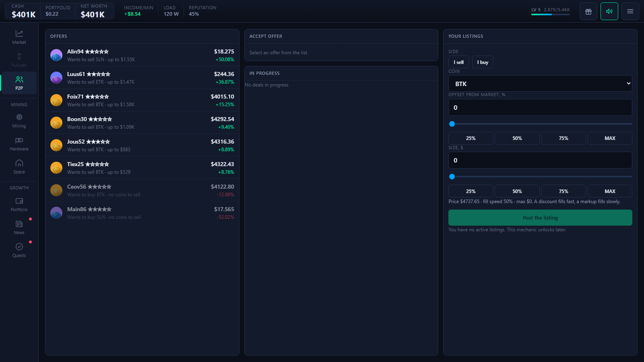Open Hardware in the sidebar

19,143
